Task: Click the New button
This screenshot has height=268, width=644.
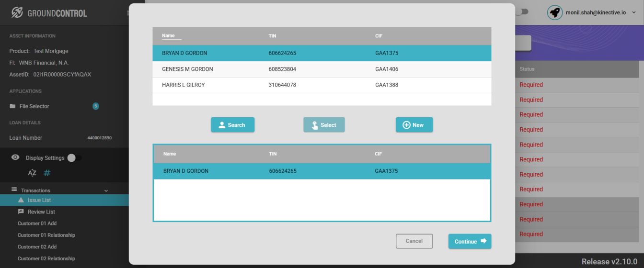Action: (414, 125)
